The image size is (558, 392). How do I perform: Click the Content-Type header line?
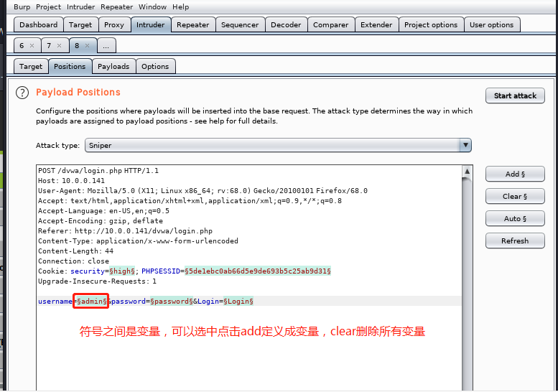tap(138, 241)
